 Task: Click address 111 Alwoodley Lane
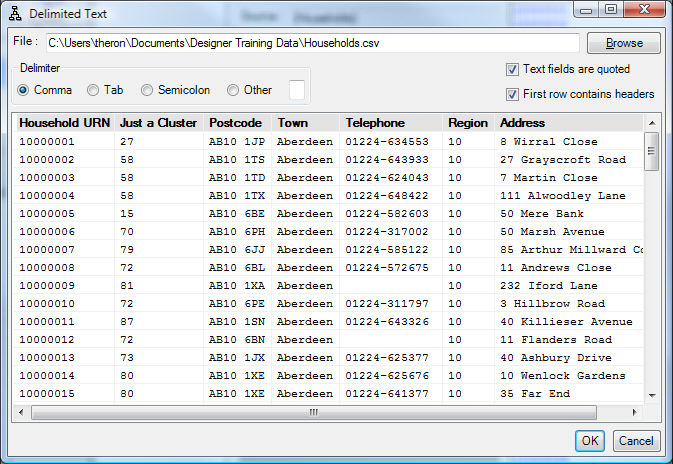563,196
